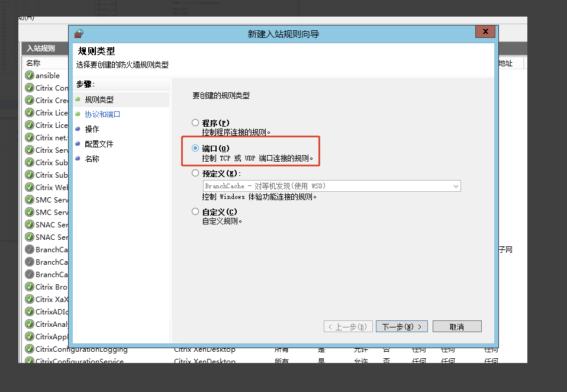Viewport: 567px width, 392px height.
Task: Click the green icon beside SNAC Ser rule
Action: [29, 224]
